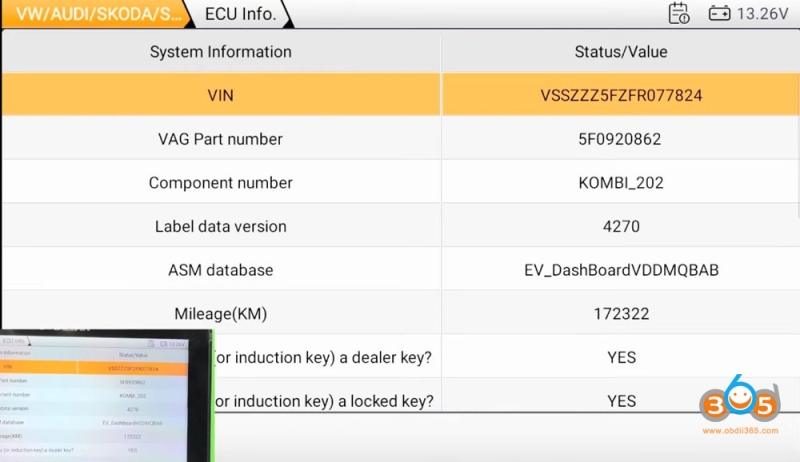
Task: Open the data logging calendar icon
Action: point(679,13)
